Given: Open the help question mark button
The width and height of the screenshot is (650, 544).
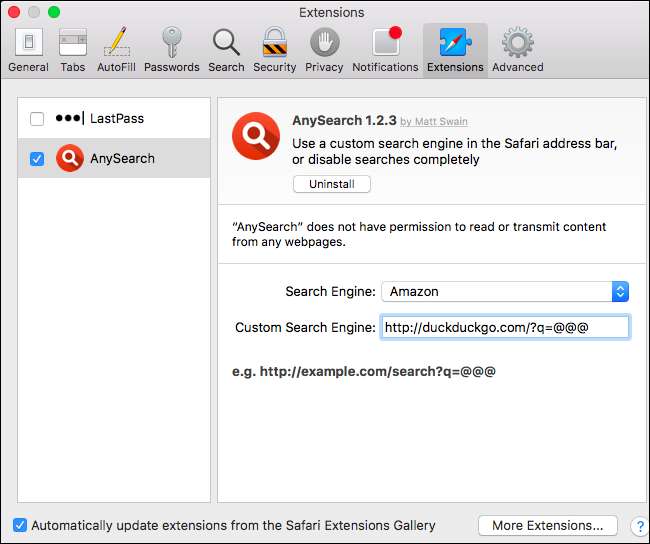Looking at the screenshot, I should coord(640,526).
